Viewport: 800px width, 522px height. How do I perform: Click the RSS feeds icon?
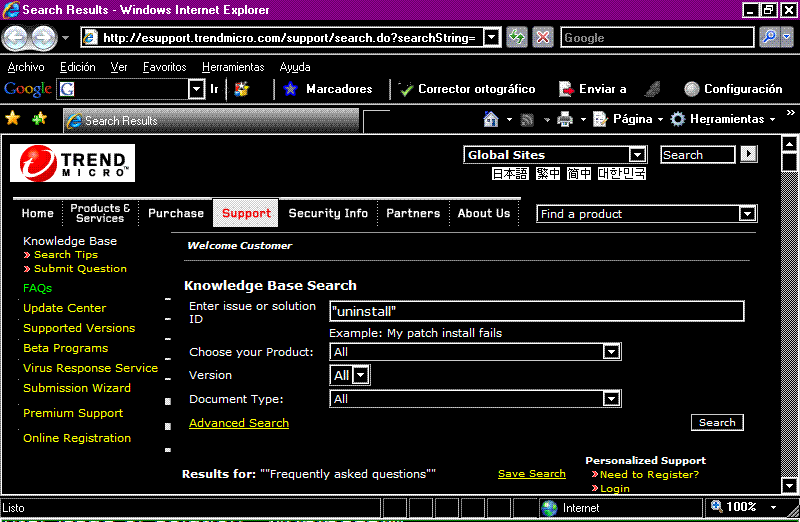click(x=527, y=119)
